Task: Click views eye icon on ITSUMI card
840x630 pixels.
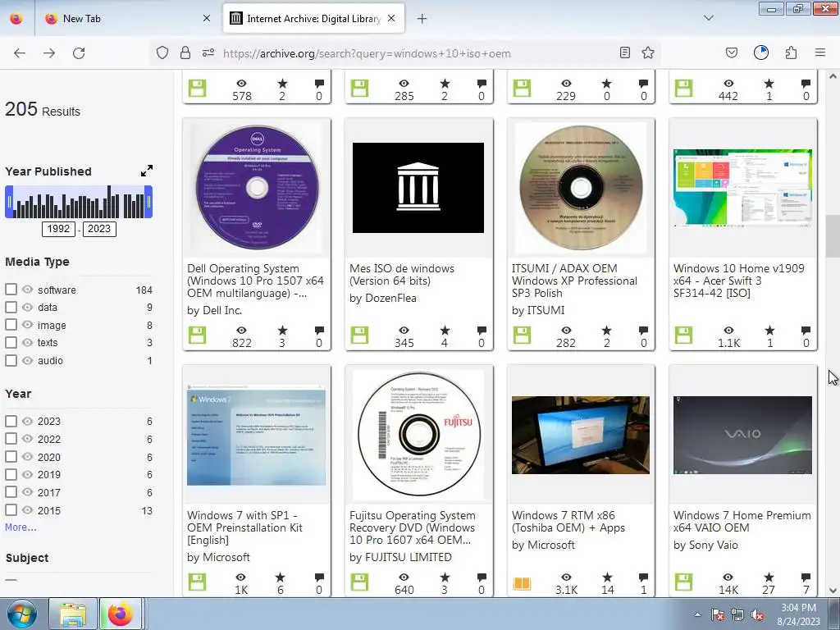Action: [566, 330]
